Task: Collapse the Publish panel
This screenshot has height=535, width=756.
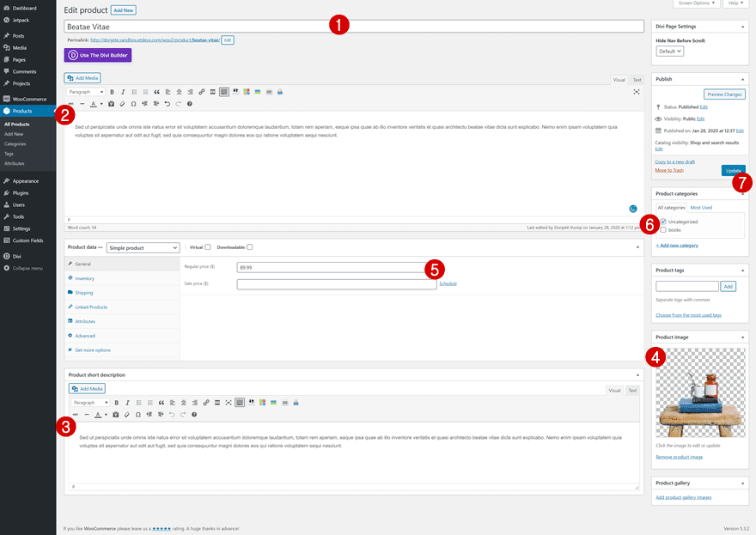Action: coord(742,80)
